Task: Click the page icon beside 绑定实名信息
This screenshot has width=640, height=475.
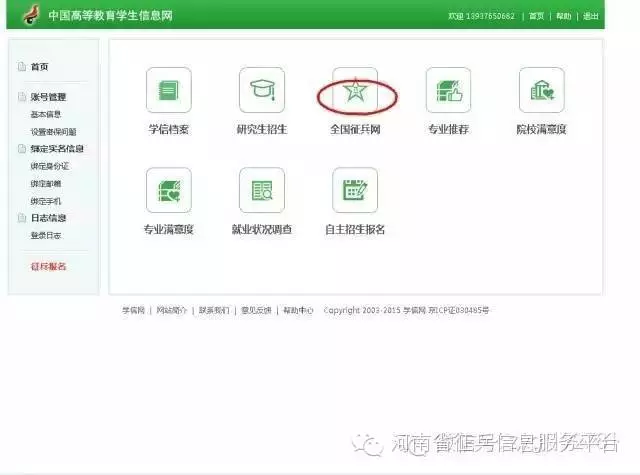Action: point(22,149)
